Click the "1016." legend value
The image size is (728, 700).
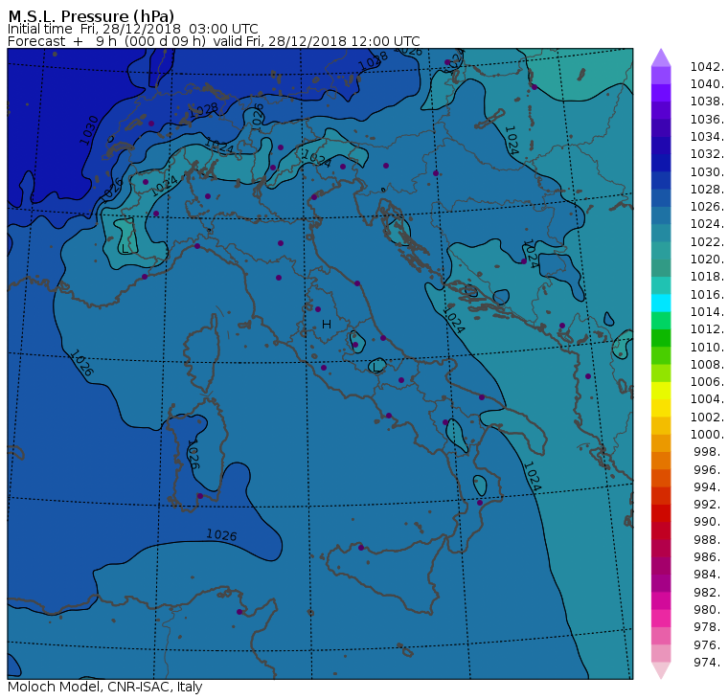coord(707,294)
